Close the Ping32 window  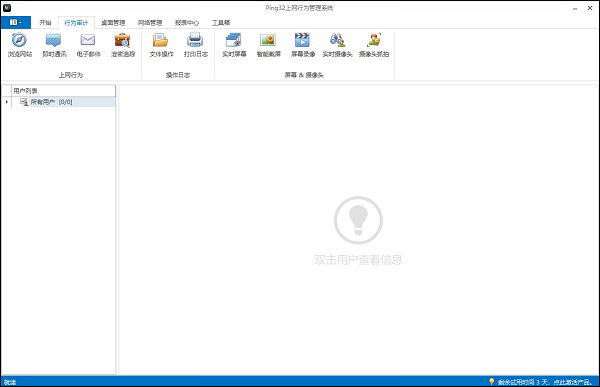point(590,8)
